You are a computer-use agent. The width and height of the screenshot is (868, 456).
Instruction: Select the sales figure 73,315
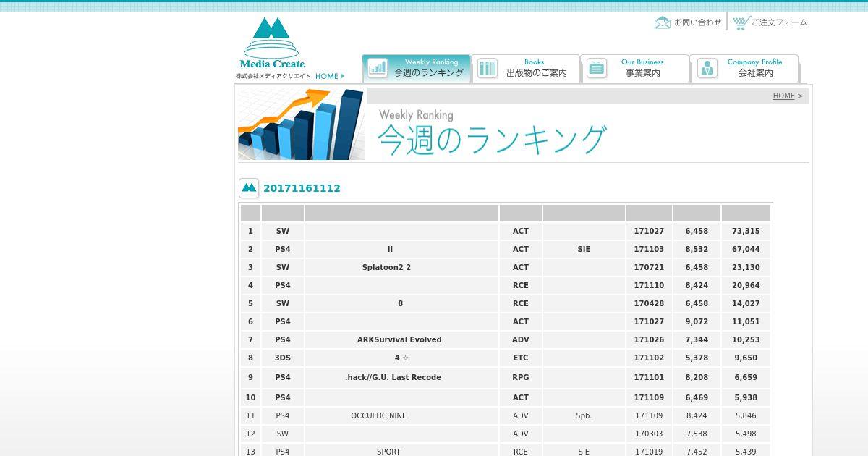click(746, 231)
